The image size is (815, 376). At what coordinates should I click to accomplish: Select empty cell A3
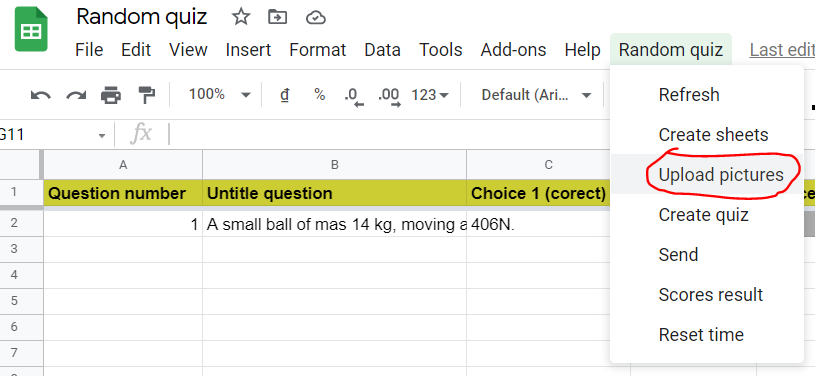tap(123, 250)
